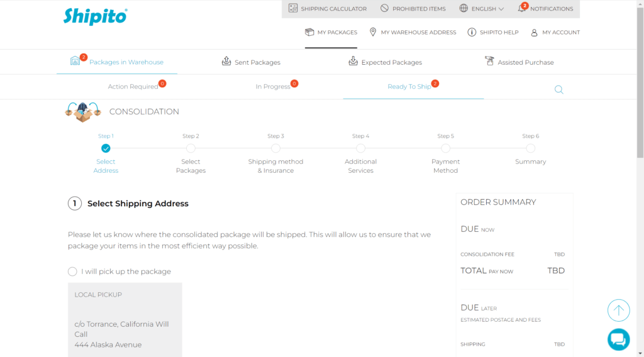Click Step 6 Summary circle

(531, 148)
